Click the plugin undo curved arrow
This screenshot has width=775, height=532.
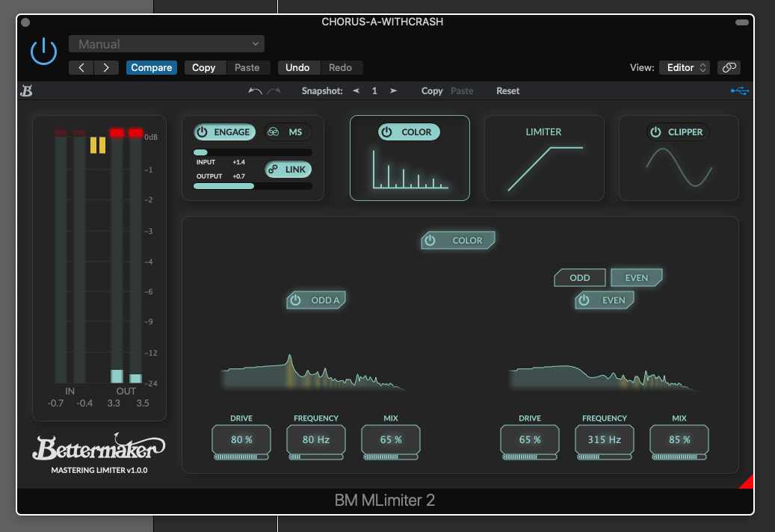[x=255, y=91]
